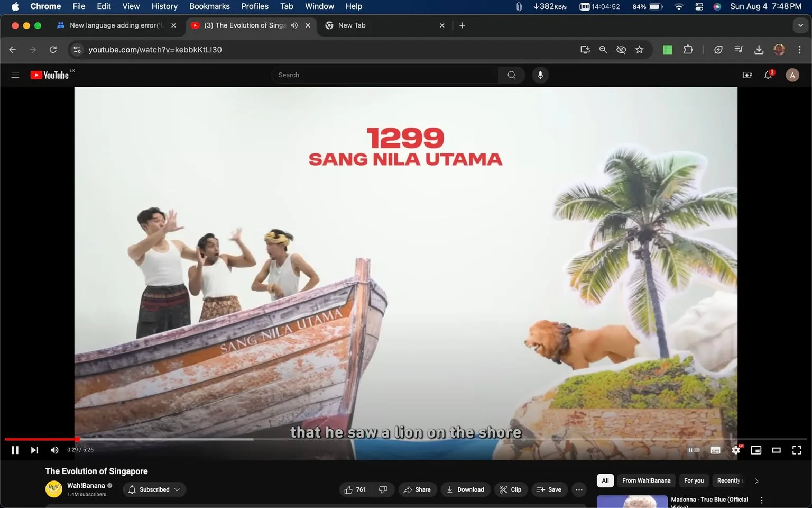The image size is (812, 508).
Task: Share the video
Action: click(x=417, y=489)
